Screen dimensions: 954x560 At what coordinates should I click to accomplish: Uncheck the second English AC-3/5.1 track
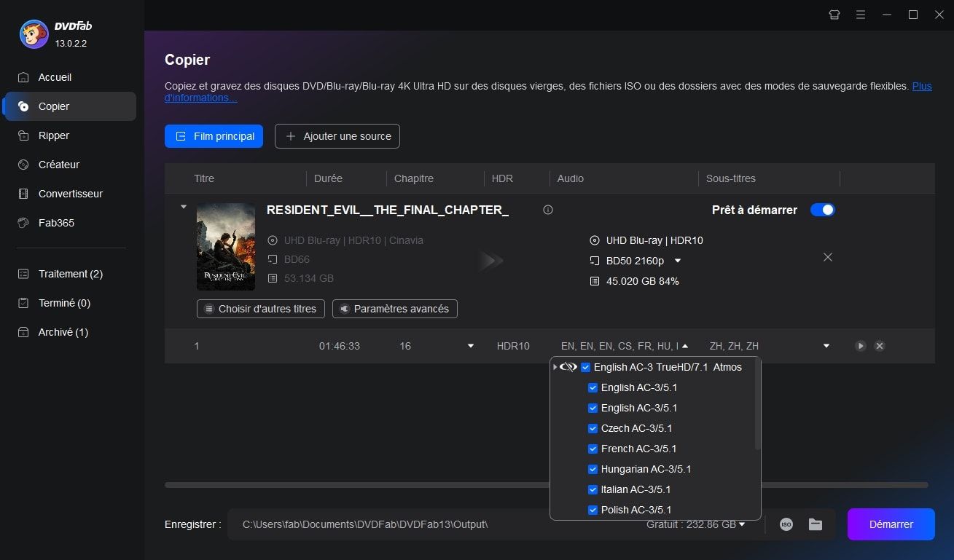pyautogui.click(x=593, y=408)
